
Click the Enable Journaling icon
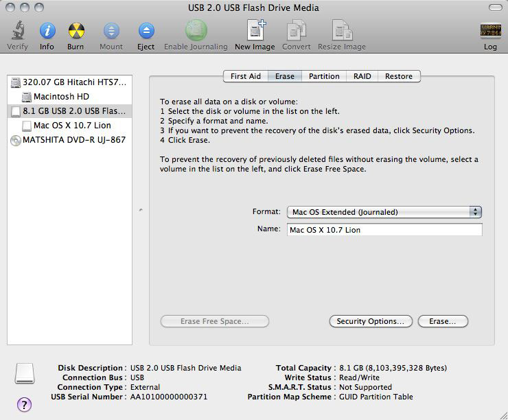pos(196,30)
